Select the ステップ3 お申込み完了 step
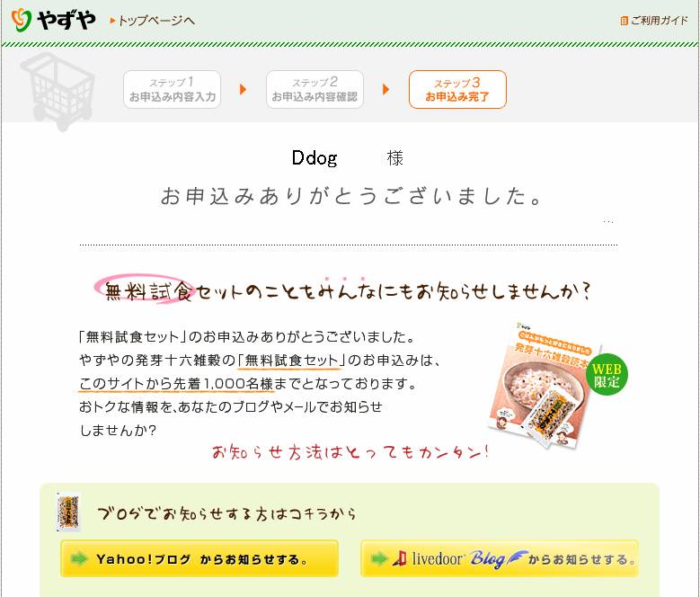 click(x=457, y=89)
